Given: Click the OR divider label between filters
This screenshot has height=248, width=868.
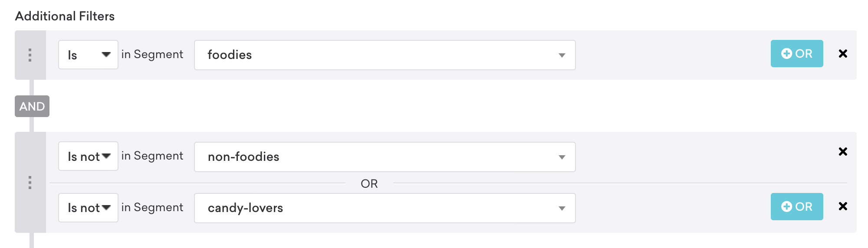Looking at the screenshot, I should point(369,184).
